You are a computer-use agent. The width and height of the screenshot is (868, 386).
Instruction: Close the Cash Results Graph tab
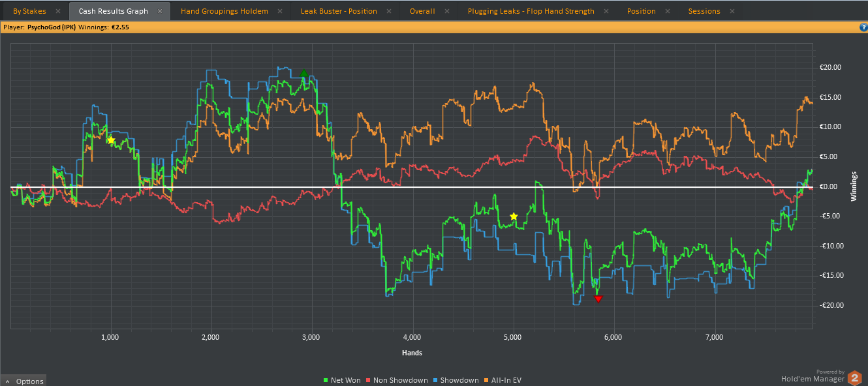(x=160, y=11)
